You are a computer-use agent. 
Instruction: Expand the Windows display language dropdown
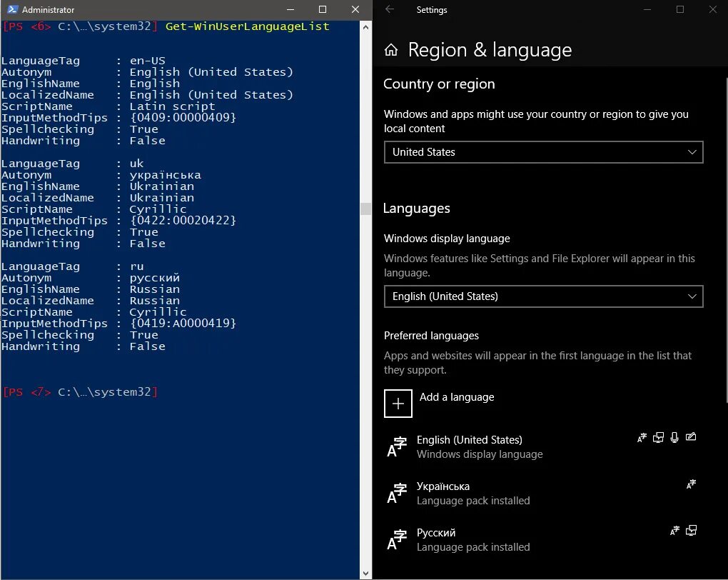coord(543,296)
